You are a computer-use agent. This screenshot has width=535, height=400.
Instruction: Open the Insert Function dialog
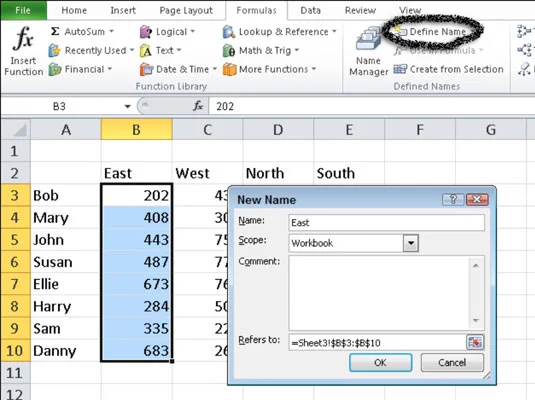click(x=23, y=51)
